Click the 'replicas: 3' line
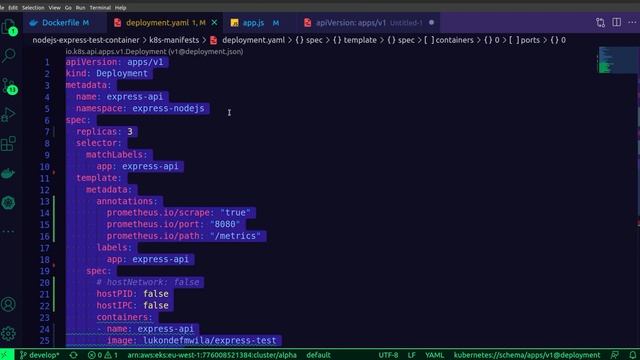Viewport: 640px width, 360px height. 104,131
